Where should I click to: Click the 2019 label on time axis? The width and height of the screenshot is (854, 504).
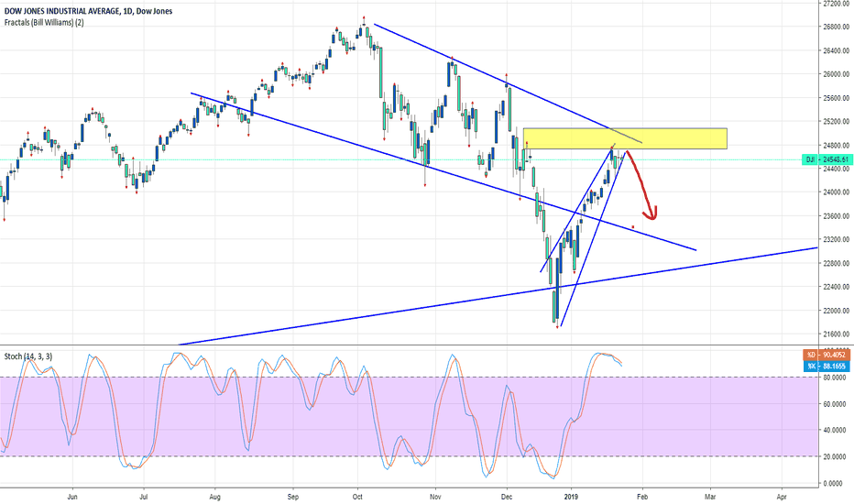point(572,497)
